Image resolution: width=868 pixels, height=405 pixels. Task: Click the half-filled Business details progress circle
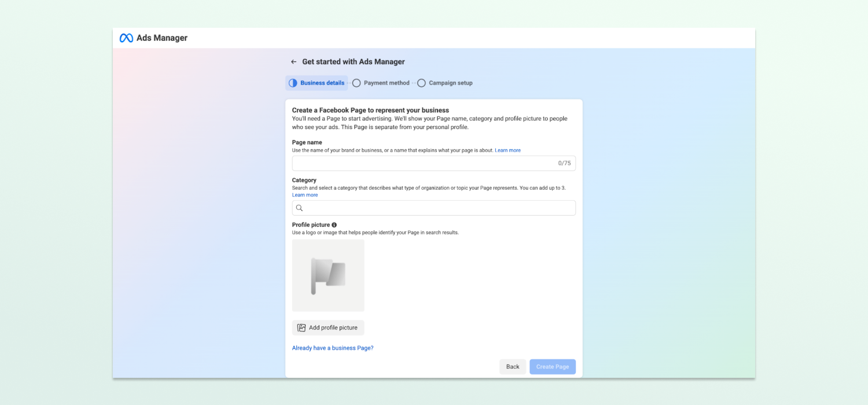(293, 83)
